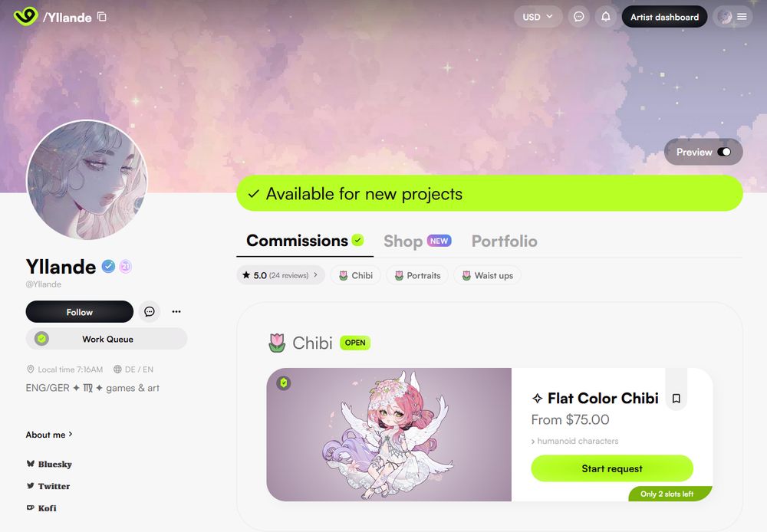Click the blue verified badge next to Yllande
767x532 pixels.
coord(109,267)
